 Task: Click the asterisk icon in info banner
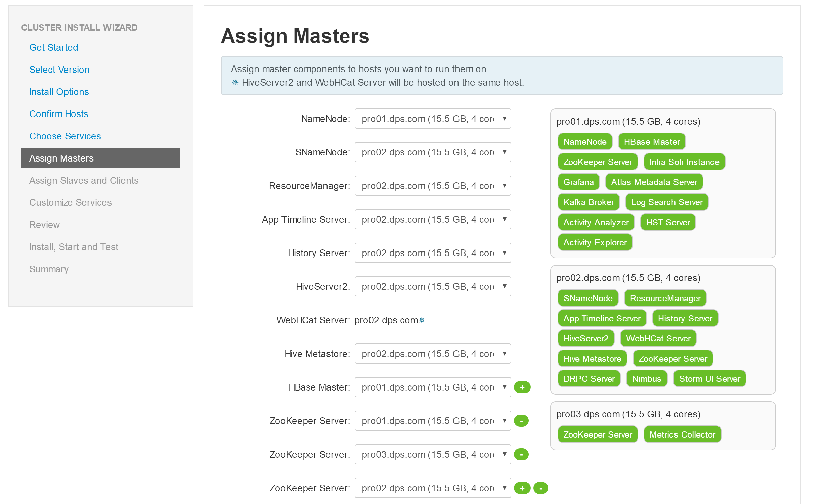click(235, 82)
